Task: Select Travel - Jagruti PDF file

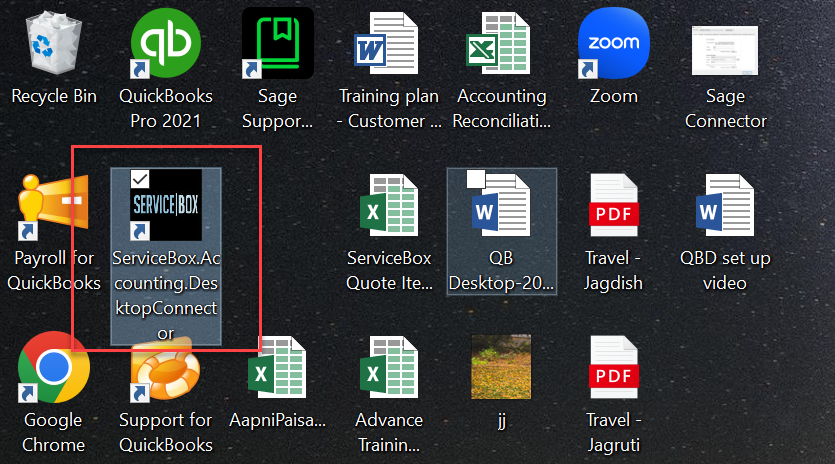Action: click(x=613, y=367)
